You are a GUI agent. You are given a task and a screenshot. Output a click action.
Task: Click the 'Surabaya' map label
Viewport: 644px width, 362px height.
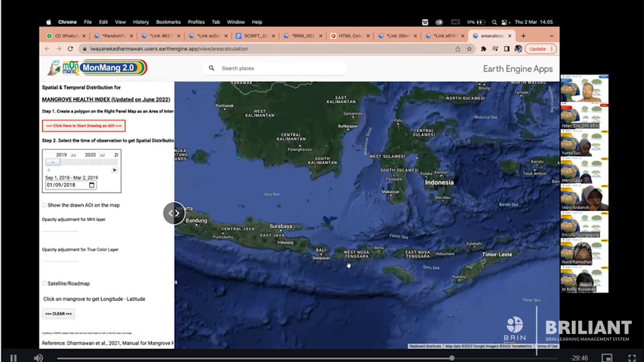pos(281,226)
